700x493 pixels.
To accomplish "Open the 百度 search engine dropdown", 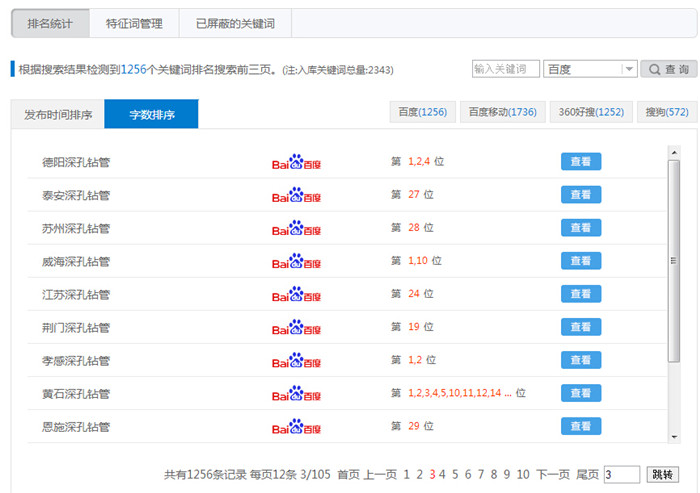I will click(x=590, y=69).
